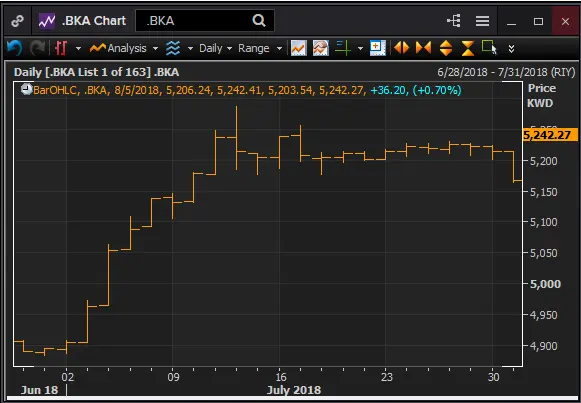Click the horizontal expand orange arrows icon

click(401, 48)
